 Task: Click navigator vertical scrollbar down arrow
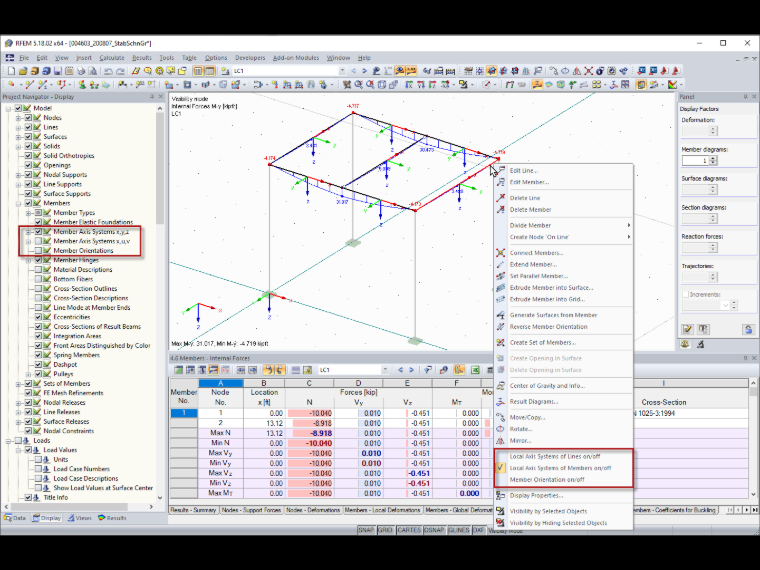tap(160, 497)
